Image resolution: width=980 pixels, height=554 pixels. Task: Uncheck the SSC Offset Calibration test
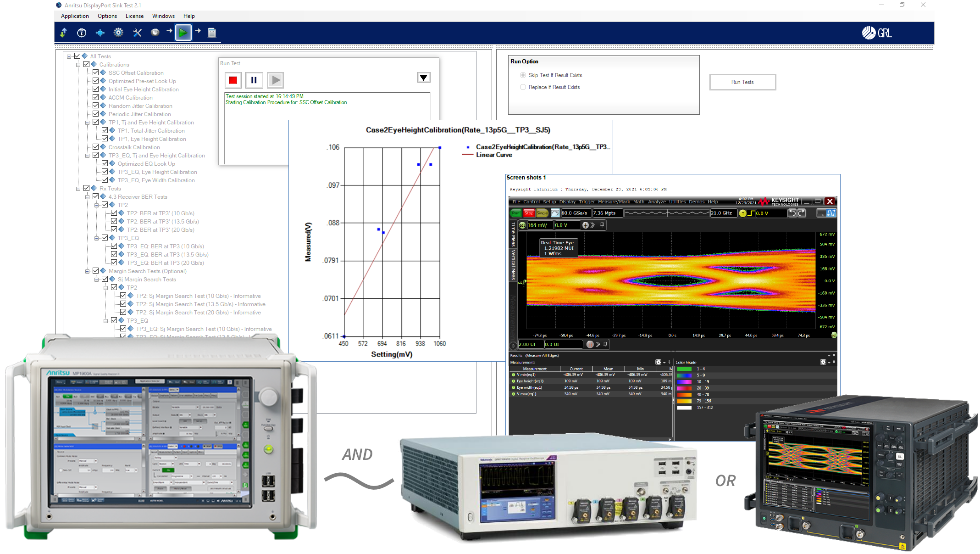(x=96, y=72)
